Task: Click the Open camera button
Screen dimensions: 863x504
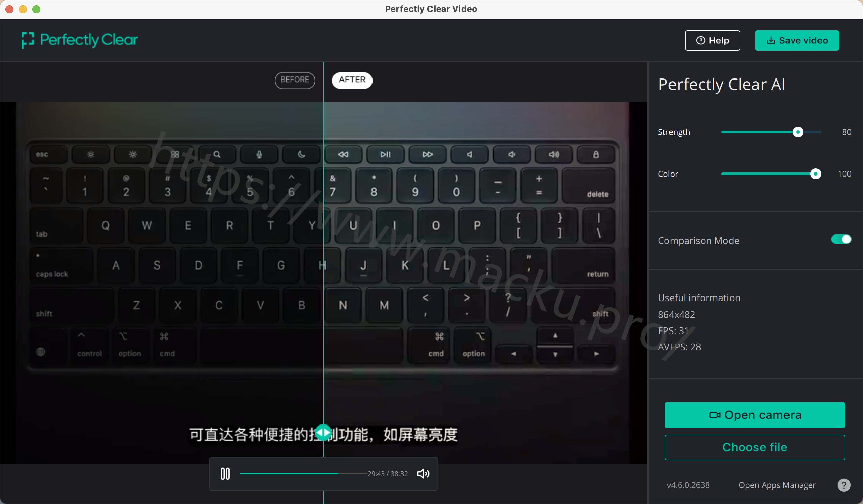Action: (754, 415)
